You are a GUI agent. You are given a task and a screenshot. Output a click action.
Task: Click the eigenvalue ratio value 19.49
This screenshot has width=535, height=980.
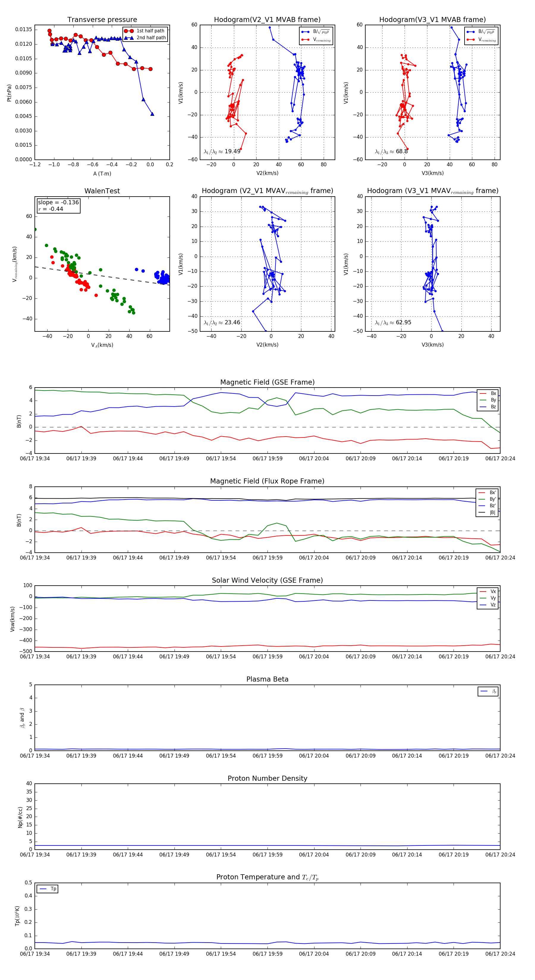tap(233, 151)
